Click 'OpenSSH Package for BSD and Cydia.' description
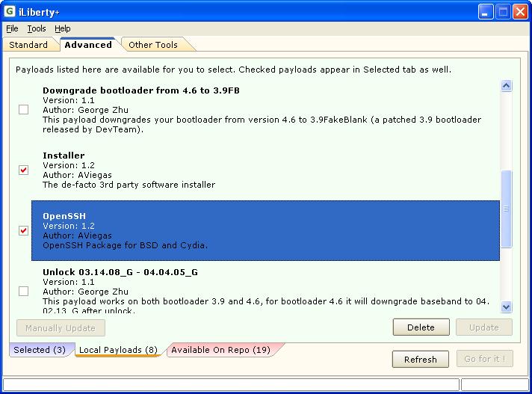The width and height of the screenshot is (532, 394). coord(126,245)
